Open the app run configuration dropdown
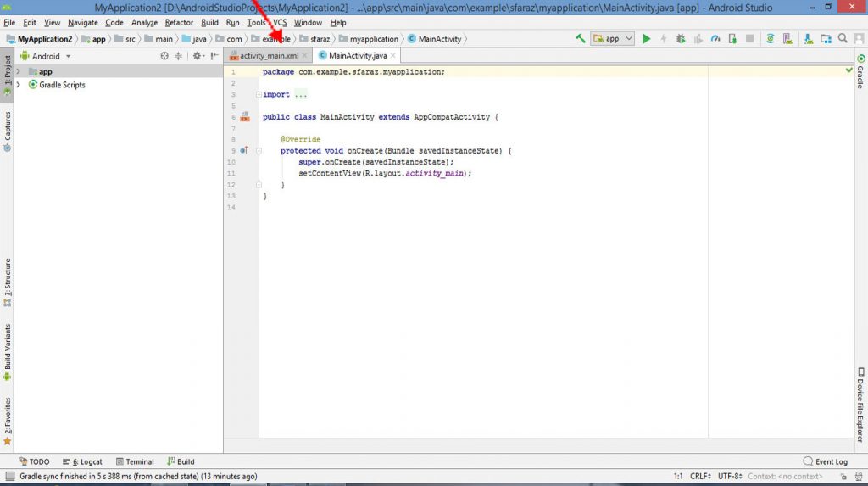868x486 pixels. (x=612, y=39)
